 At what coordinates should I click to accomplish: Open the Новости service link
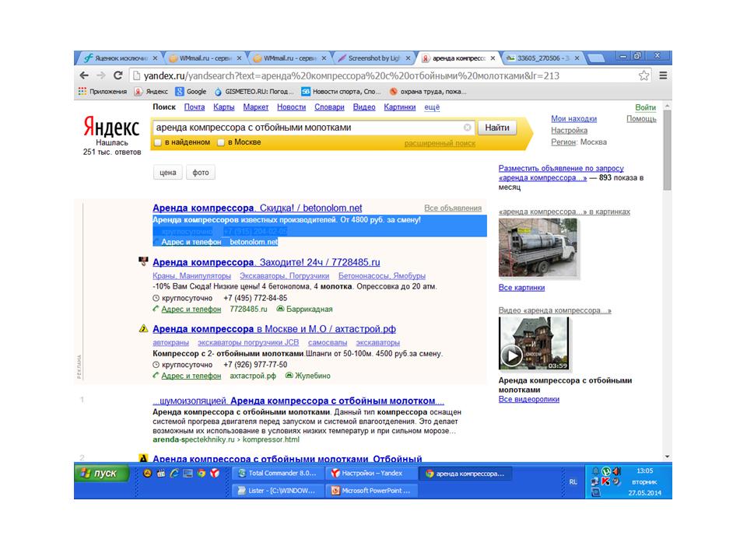[292, 107]
